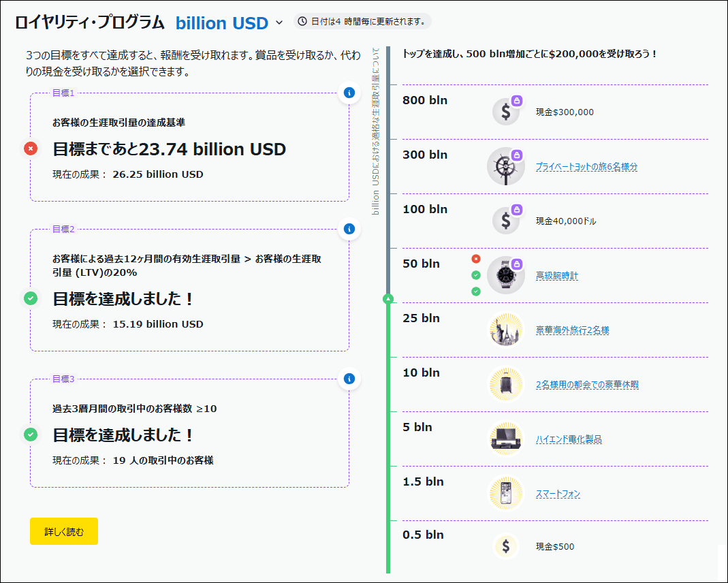Open the ハイエンド電化製品 link
Screen dimensions: 728x583
569,439
